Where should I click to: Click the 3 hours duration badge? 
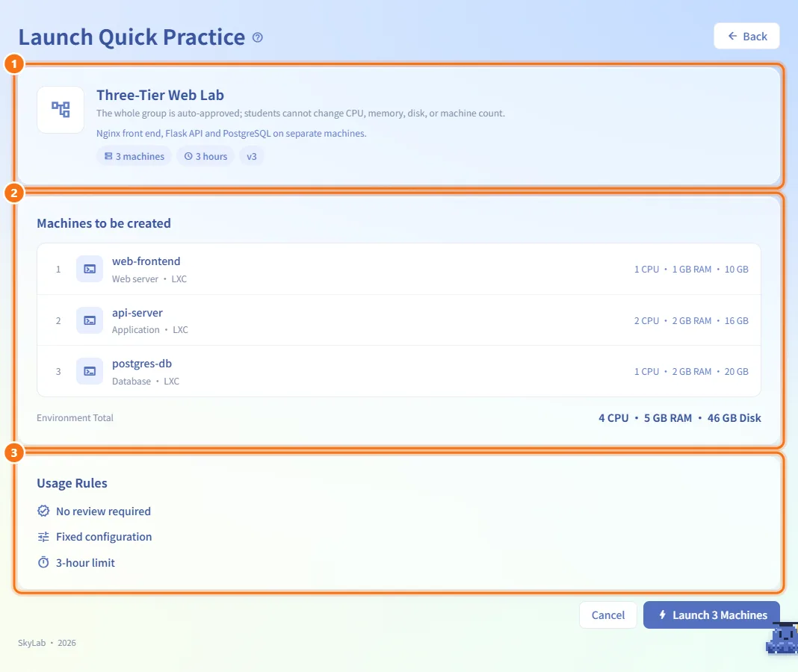205,156
